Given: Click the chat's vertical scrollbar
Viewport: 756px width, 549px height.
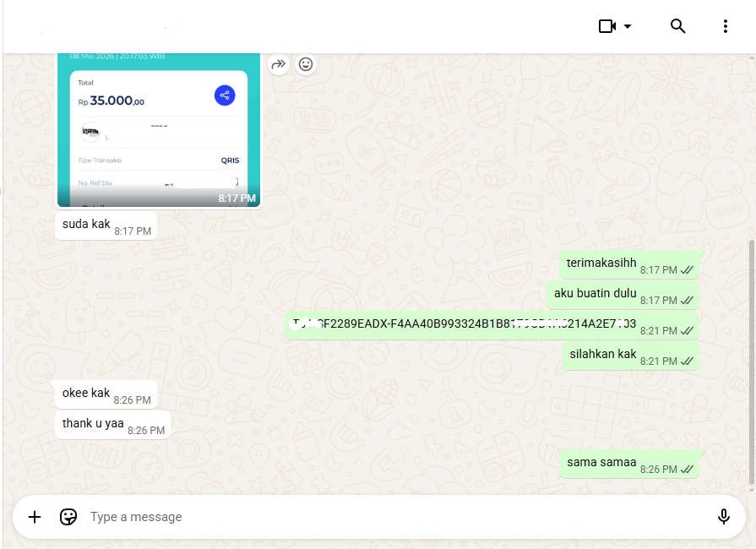Looking at the screenshot, I should 752,364.
